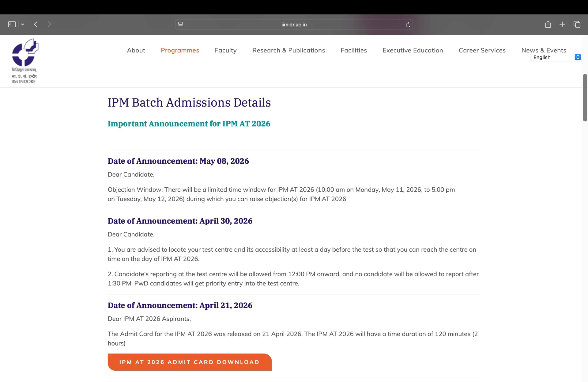Open the Programmes menu
Screen dimensions: 588x382
point(180,50)
